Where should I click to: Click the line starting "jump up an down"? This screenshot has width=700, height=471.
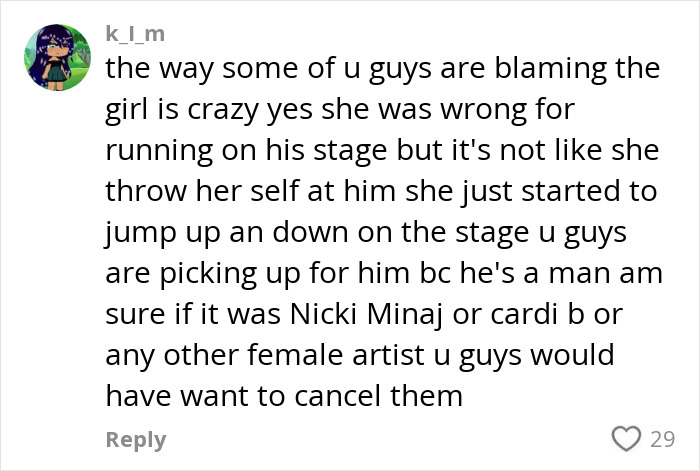[x=366, y=233]
